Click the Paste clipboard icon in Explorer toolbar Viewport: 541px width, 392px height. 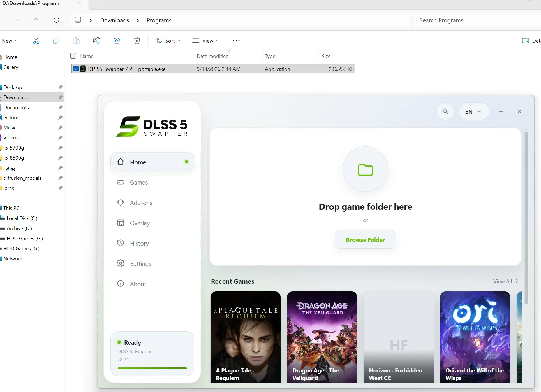77,41
